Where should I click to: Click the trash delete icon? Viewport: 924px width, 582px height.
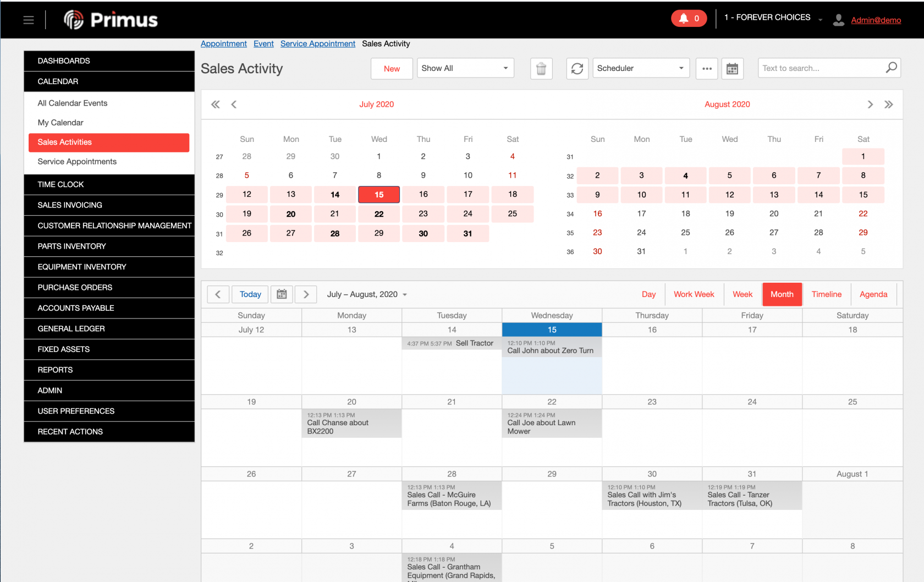click(x=541, y=69)
